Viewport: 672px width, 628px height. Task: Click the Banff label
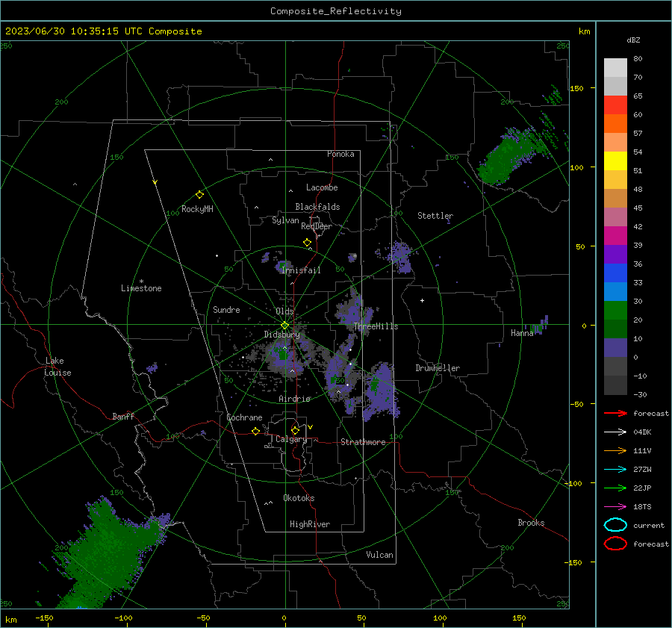123,417
